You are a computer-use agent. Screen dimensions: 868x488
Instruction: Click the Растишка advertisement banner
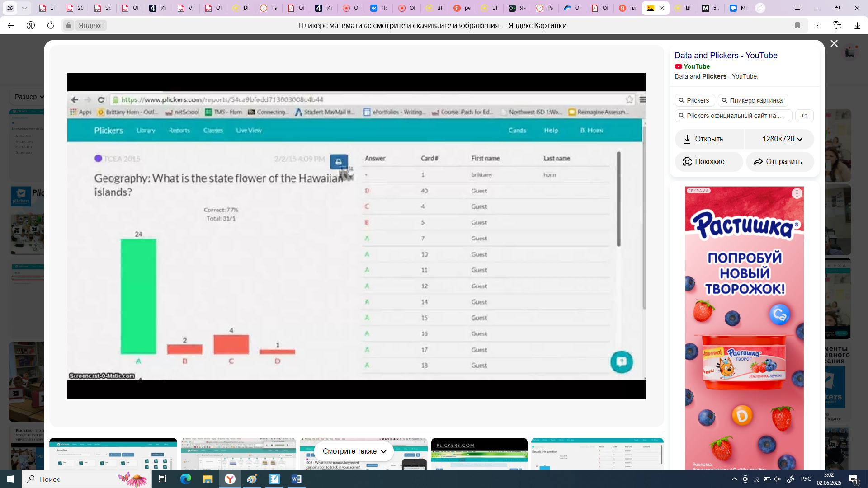(x=744, y=328)
